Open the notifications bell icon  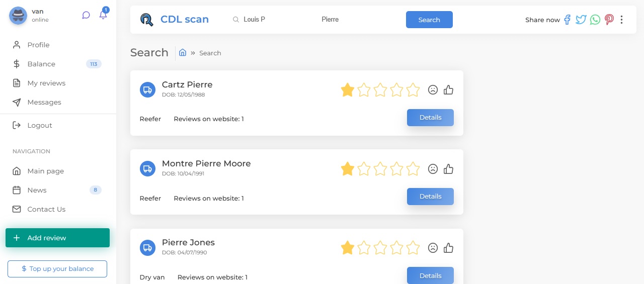click(x=103, y=15)
